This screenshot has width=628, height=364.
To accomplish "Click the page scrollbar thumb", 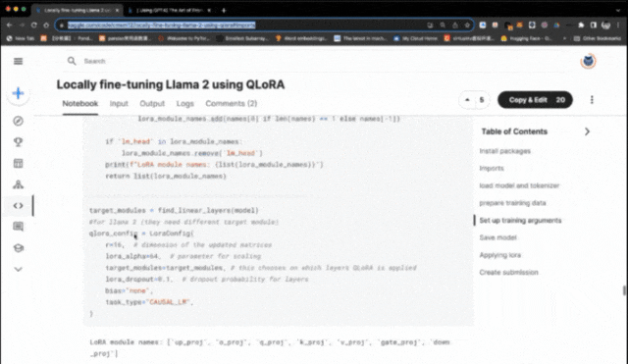I will point(624,290).
